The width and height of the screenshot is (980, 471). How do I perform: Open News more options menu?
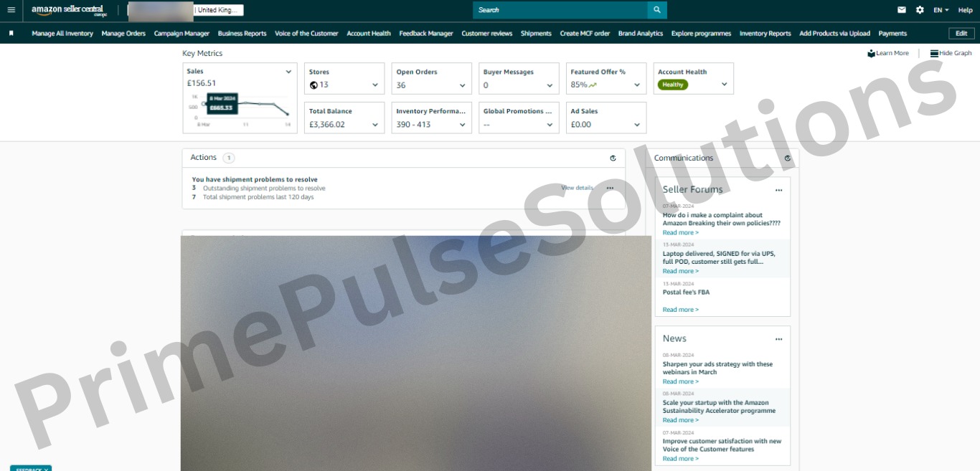pyautogui.click(x=778, y=339)
